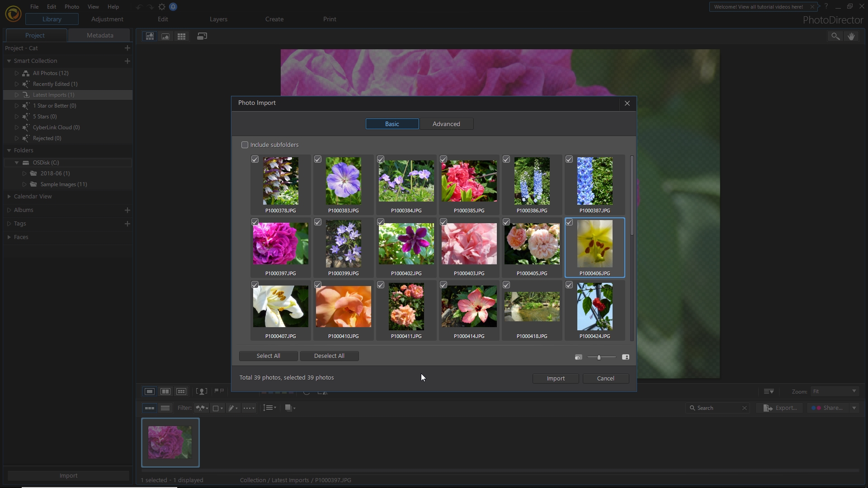Click the filmstrip layout icon
The width and height of the screenshot is (868, 488).
150,37
